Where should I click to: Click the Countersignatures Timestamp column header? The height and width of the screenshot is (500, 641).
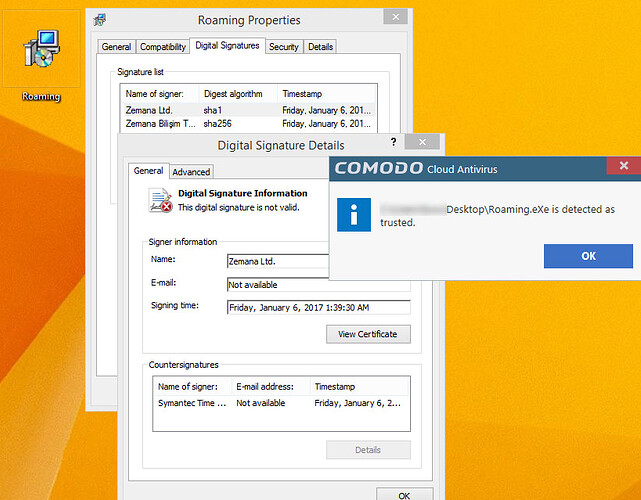point(360,386)
